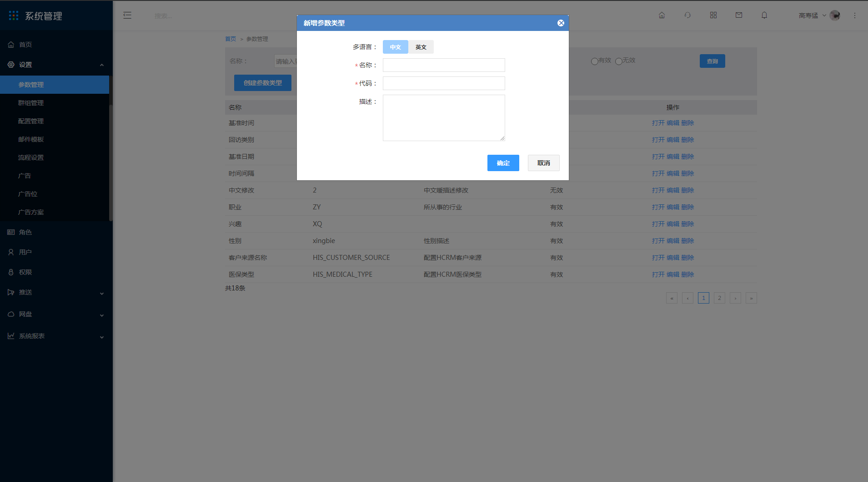This screenshot has height=482, width=868.
Task: Confirm with the 确定 button
Action: (x=503, y=163)
